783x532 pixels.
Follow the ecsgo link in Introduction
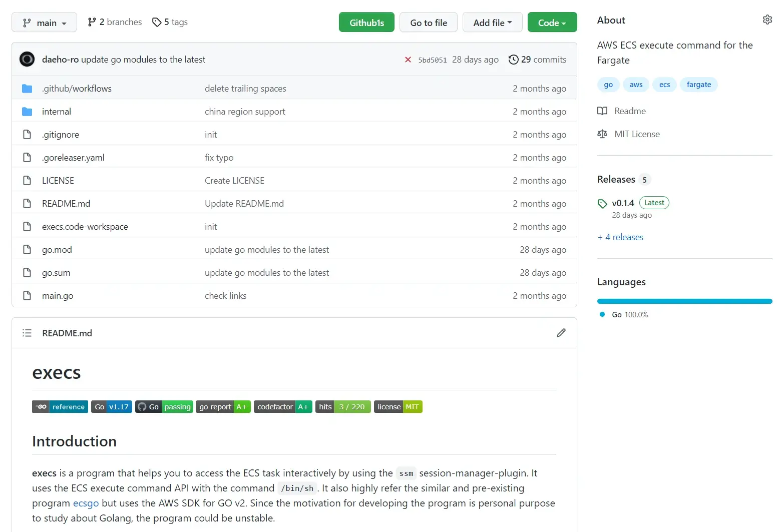click(86, 503)
